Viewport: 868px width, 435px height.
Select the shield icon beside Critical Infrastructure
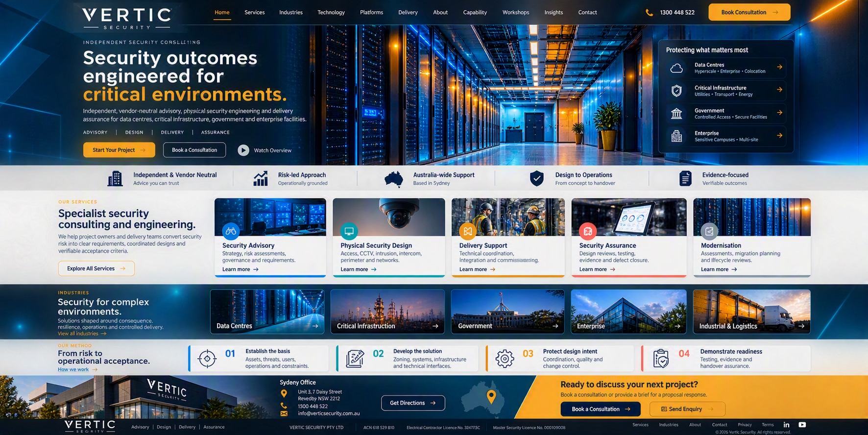[x=676, y=91]
